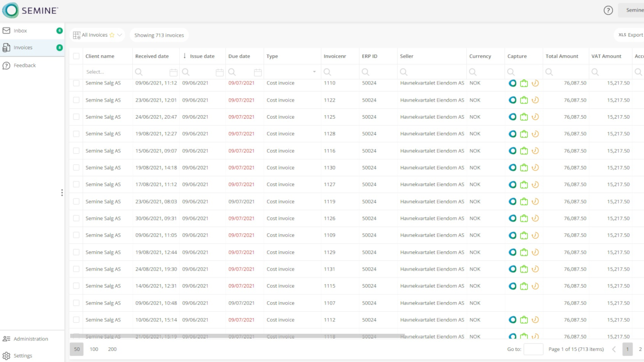Open Feedback in the sidebar
This screenshot has height=362, width=644.
pyautogui.click(x=32, y=65)
